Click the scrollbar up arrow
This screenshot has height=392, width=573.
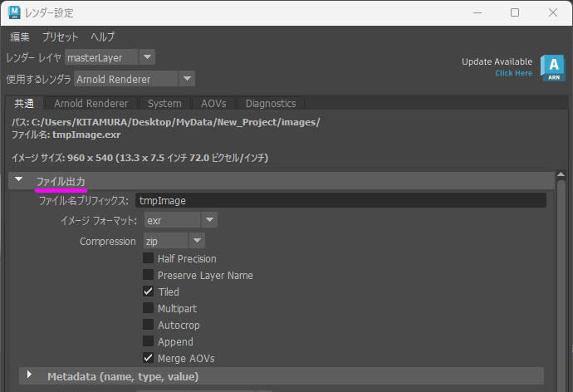point(561,174)
